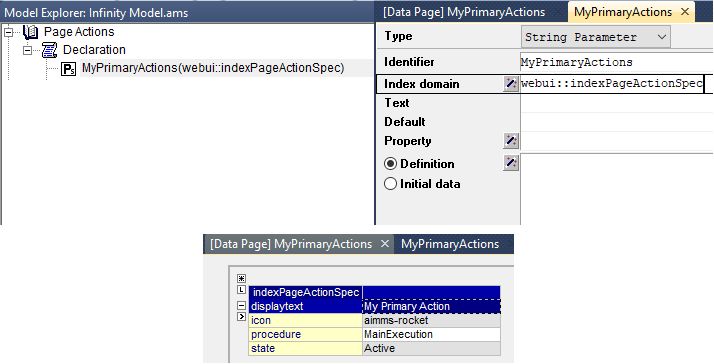Switch to upper [Data Page] MyPrimaryActions tab
This screenshot has width=714, height=364.
(x=464, y=12)
